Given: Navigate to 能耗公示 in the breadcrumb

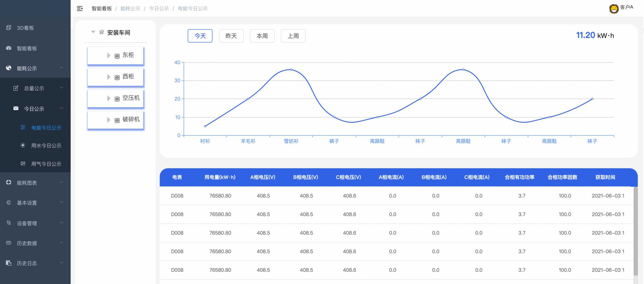Looking at the screenshot, I should click(x=130, y=8).
